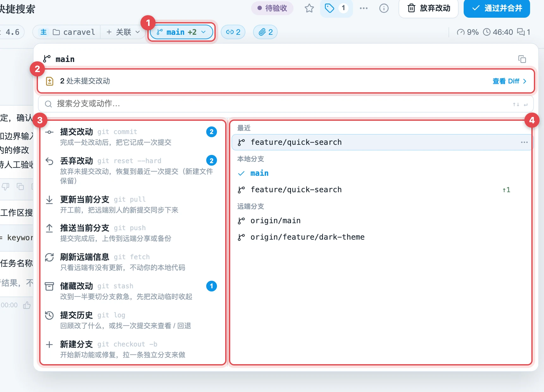Switch to local feature/quick-search with ↑1
Image resolution: width=544 pixels, height=392 pixels.
coord(382,190)
